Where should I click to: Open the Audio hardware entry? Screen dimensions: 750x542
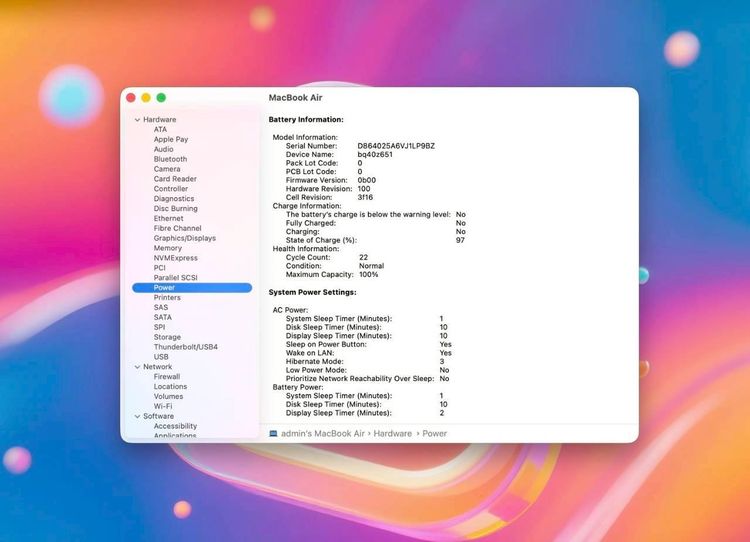coord(164,149)
